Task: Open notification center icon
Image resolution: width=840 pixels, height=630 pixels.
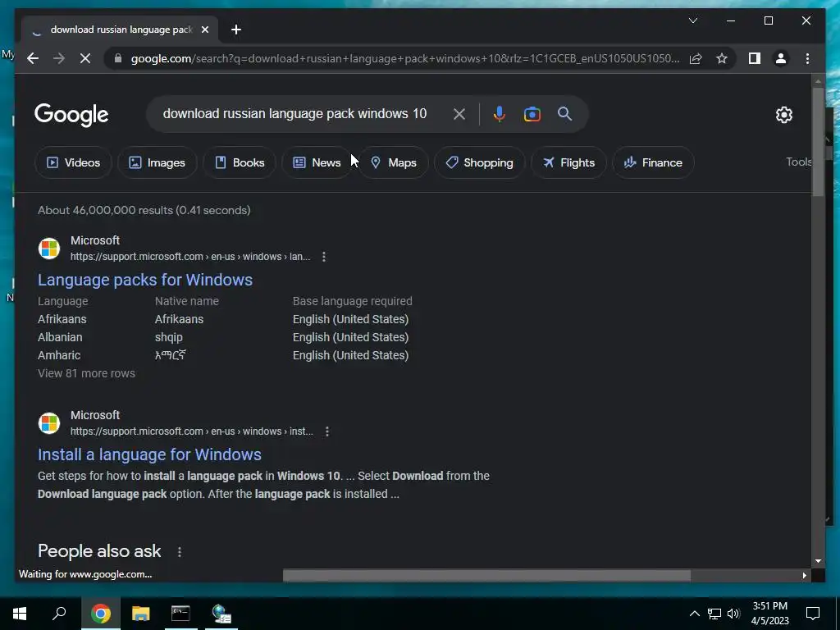Action: coord(813,614)
